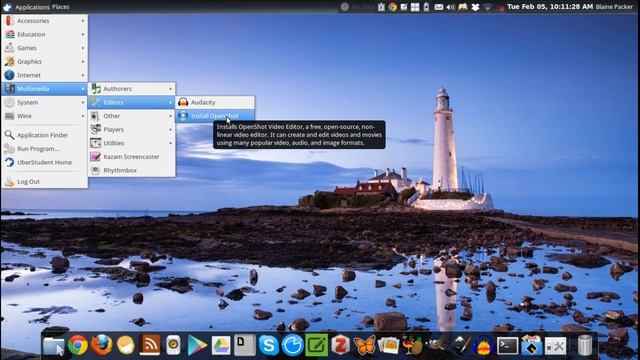Open the wrench settings tool in the dock
640x360 pixels.
point(556,346)
